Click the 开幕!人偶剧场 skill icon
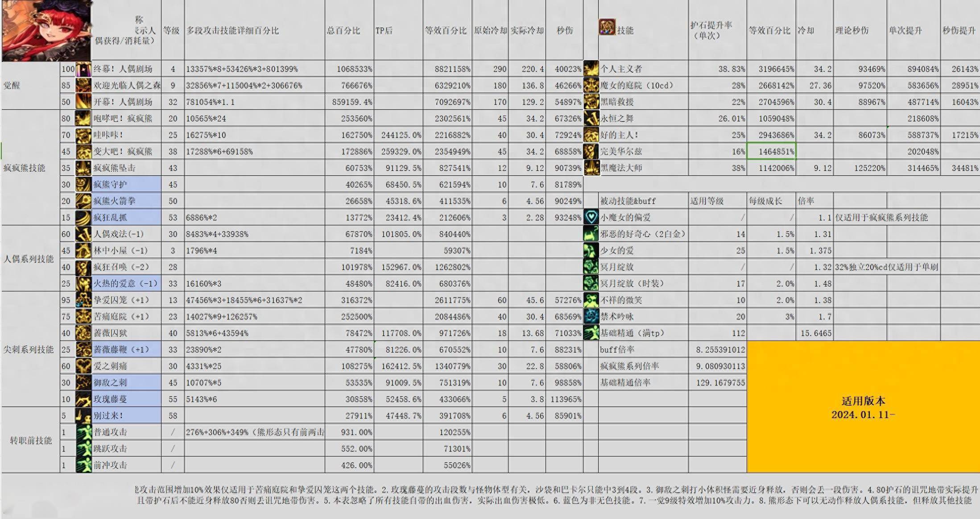The width and height of the screenshot is (980, 519). click(83, 102)
